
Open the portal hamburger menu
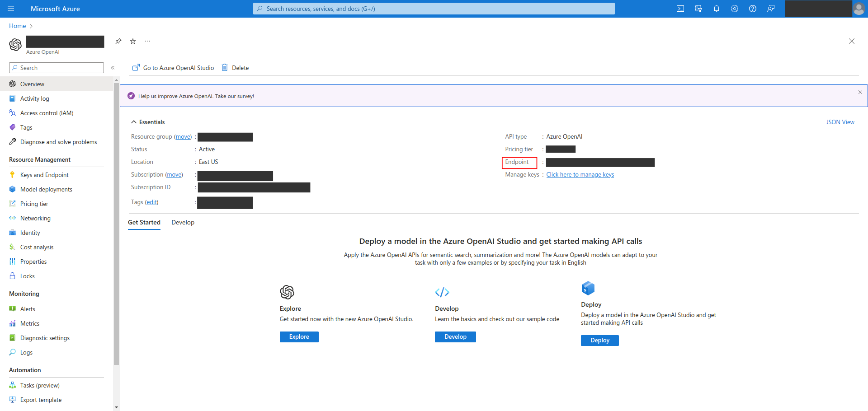(11, 9)
